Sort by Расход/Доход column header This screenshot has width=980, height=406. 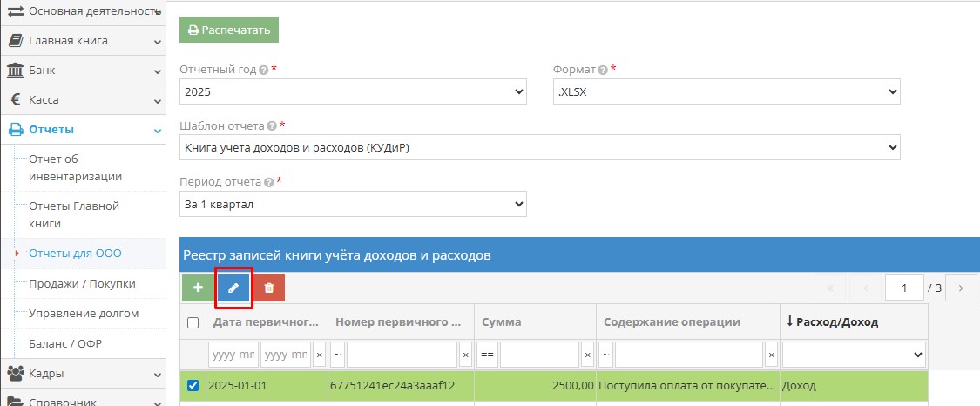click(837, 322)
